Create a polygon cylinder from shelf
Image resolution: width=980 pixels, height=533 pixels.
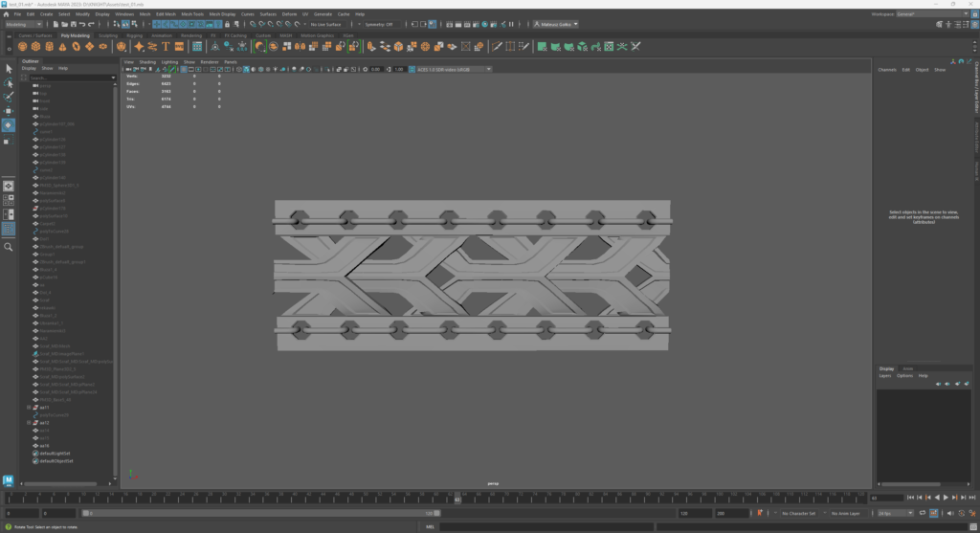point(50,47)
